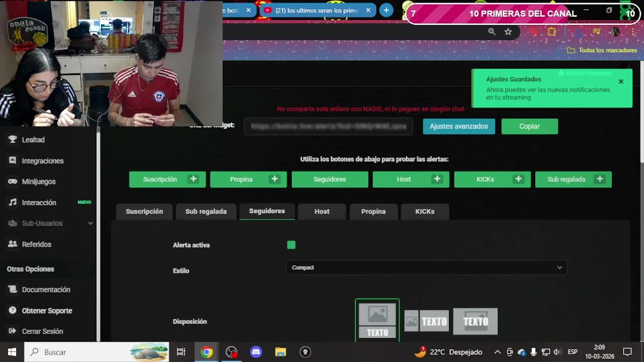Image resolution: width=644 pixels, height=362 pixels.
Task: Expand plus on KICKs test button
Action: point(519,179)
